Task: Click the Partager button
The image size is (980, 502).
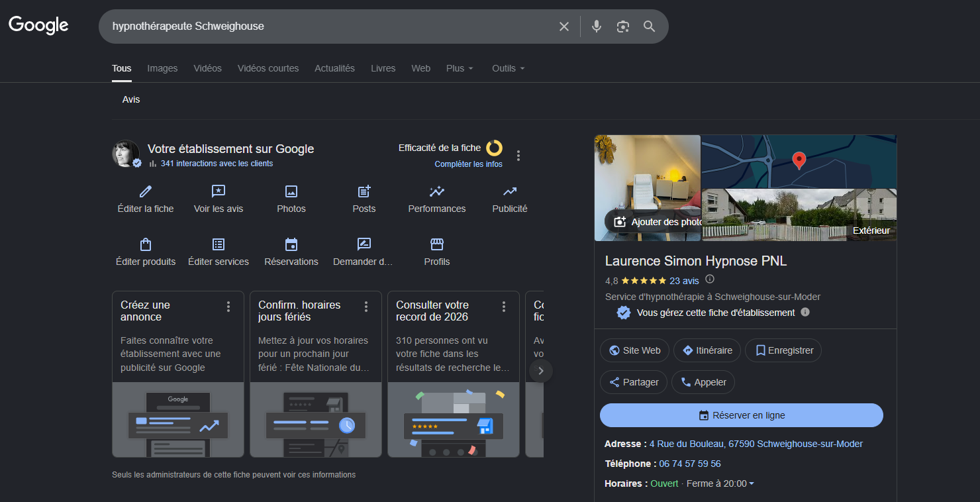Action: coord(634,382)
